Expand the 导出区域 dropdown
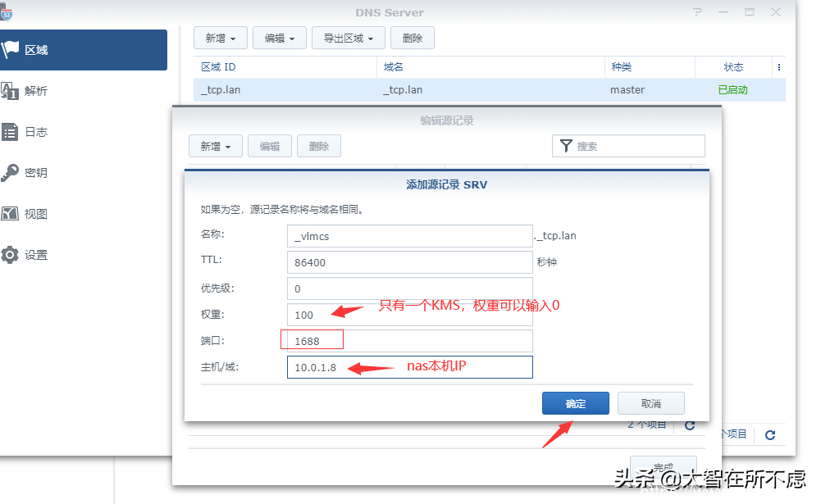Screen dimensions: 821x504 tap(349, 39)
